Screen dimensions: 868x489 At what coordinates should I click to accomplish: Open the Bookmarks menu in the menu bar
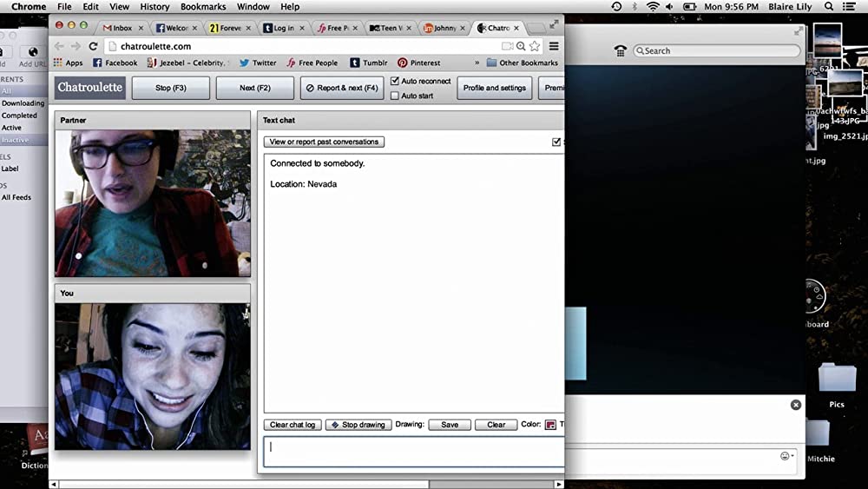tap(203, 7)
